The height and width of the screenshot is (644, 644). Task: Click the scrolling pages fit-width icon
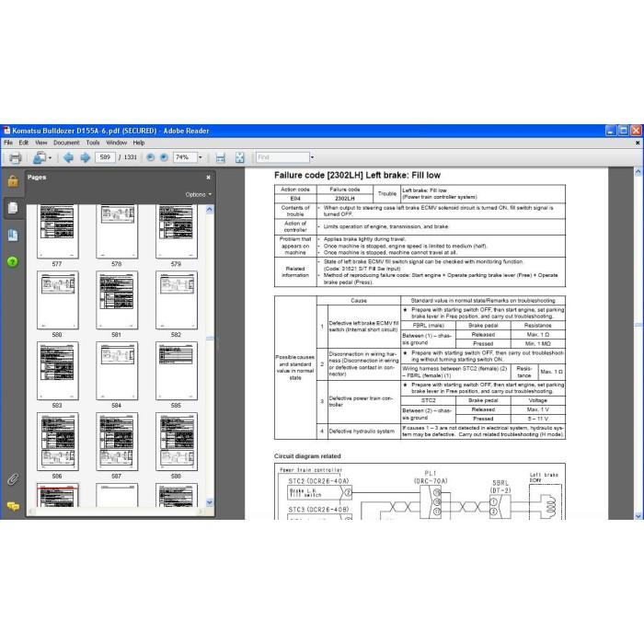[x=221, y=157]
